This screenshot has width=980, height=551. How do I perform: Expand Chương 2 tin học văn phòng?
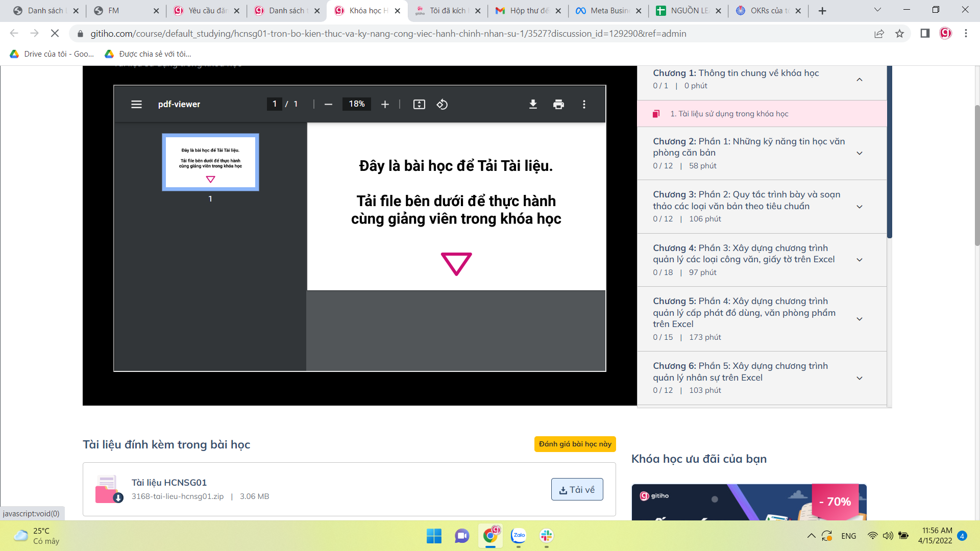pyautogui.click(x=860, y=153)
